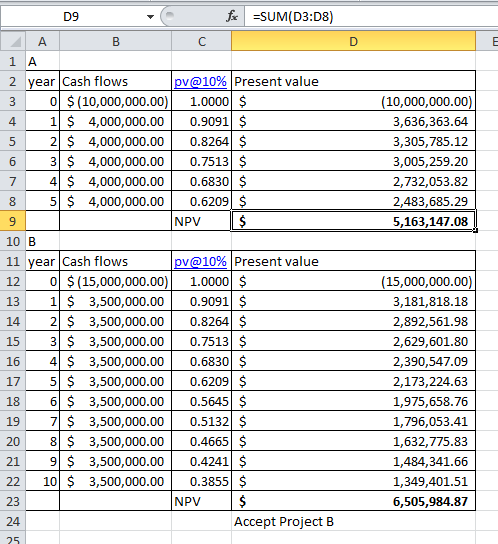Click the Name Box showing D9

click(71, 17)
